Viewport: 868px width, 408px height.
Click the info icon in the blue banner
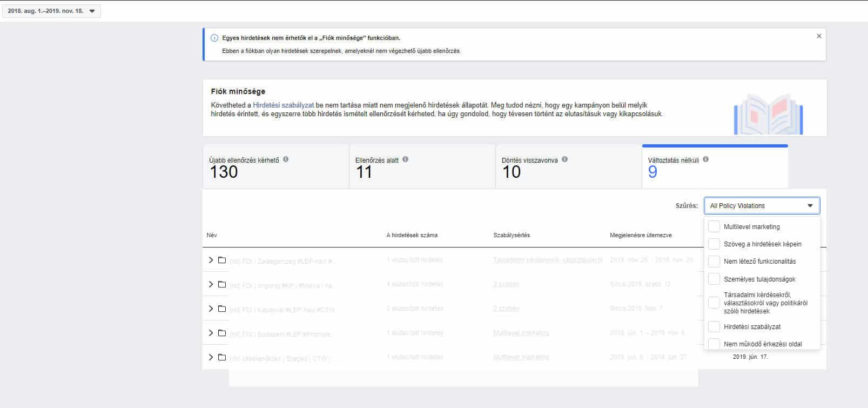click(214, 38)
